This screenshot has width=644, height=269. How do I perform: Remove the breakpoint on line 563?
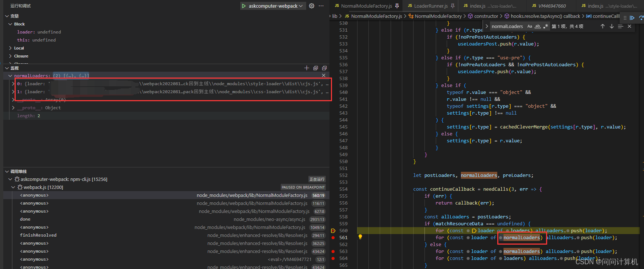click(333, 252)
